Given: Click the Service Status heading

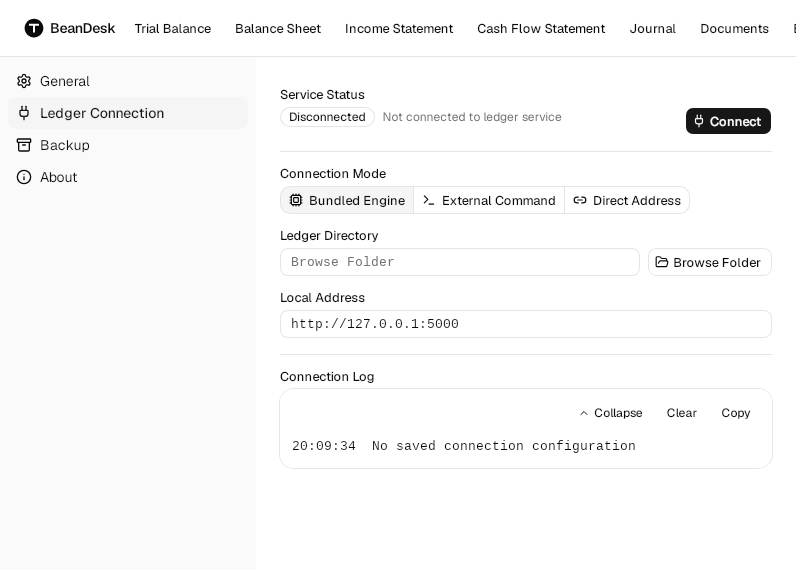Looking at the screenshot, I should coord(322,94).
